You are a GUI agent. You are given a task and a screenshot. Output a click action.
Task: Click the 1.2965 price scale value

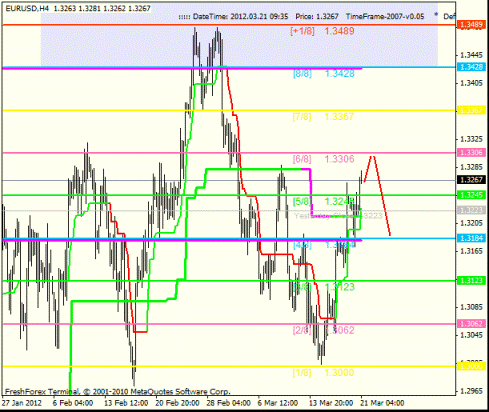coord(471,391)
